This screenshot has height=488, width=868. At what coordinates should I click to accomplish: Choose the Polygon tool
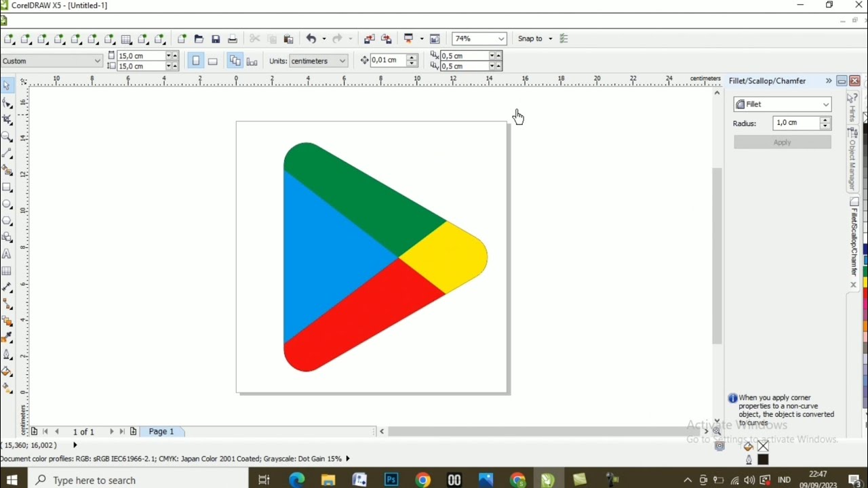coord(7,221)
